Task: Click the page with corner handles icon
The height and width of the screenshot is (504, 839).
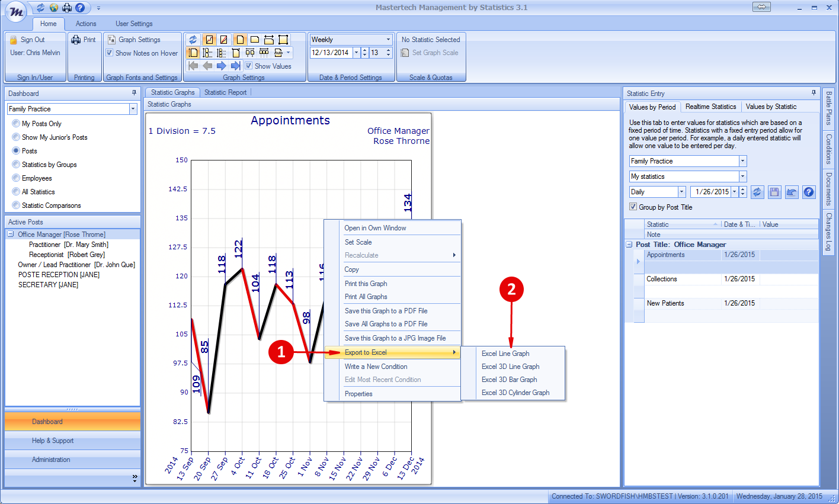Action: [x=283, y=40]
